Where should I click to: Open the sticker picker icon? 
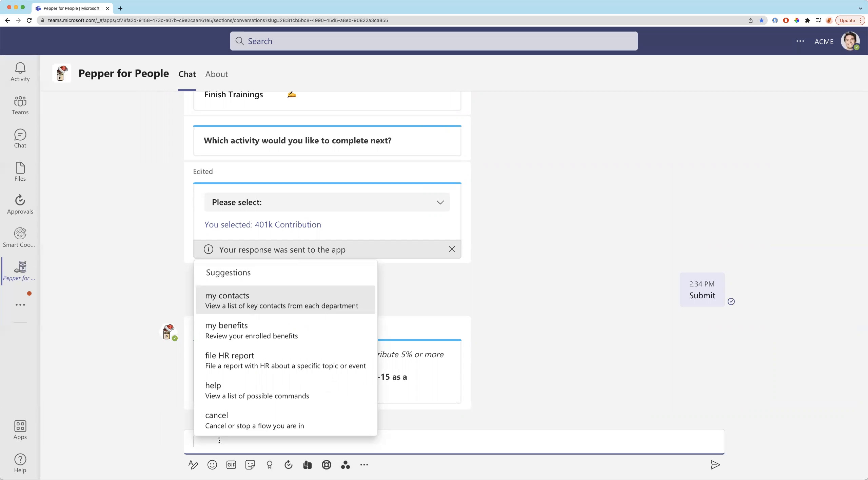[250, 465]
